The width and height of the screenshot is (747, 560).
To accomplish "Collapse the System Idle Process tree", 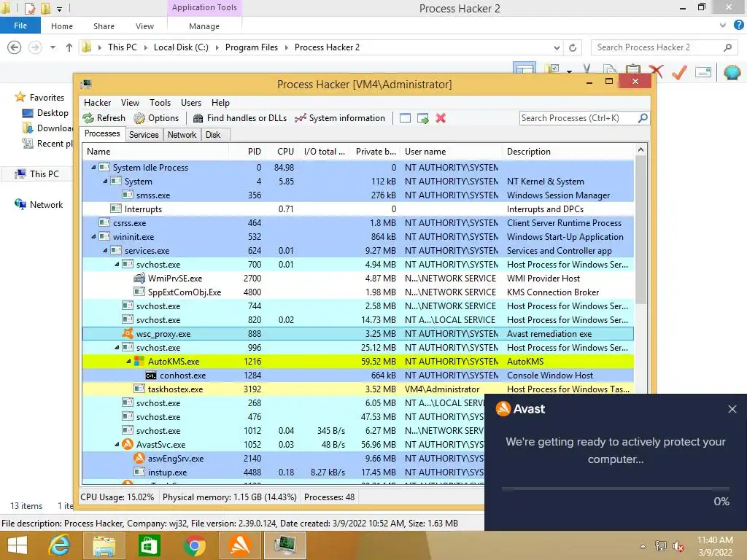I will [93, 167].
